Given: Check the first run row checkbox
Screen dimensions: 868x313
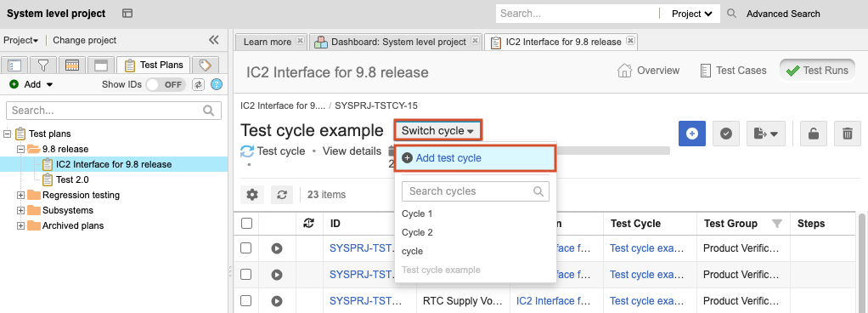Looking at the screenshot, I should [245, 248].
